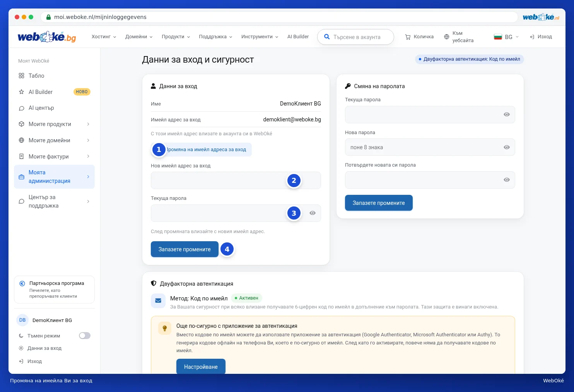Click the Bulgarian flag icon
This screenshot has height=392, width=574.
pos(498,37)
